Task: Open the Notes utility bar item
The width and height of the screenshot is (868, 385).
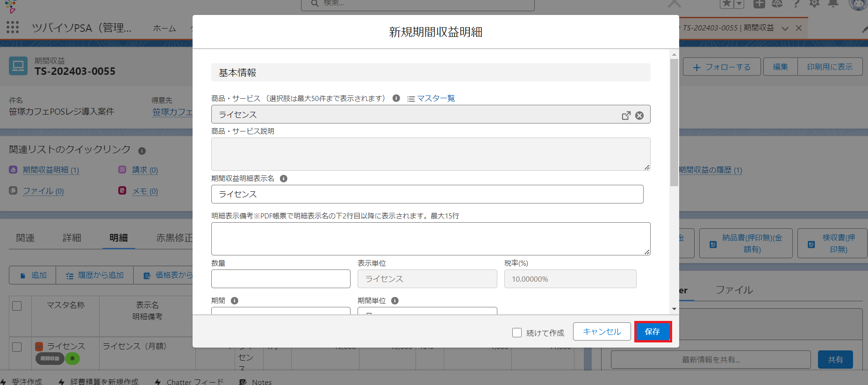Action: pyautogui.click(x=256, y=381)
